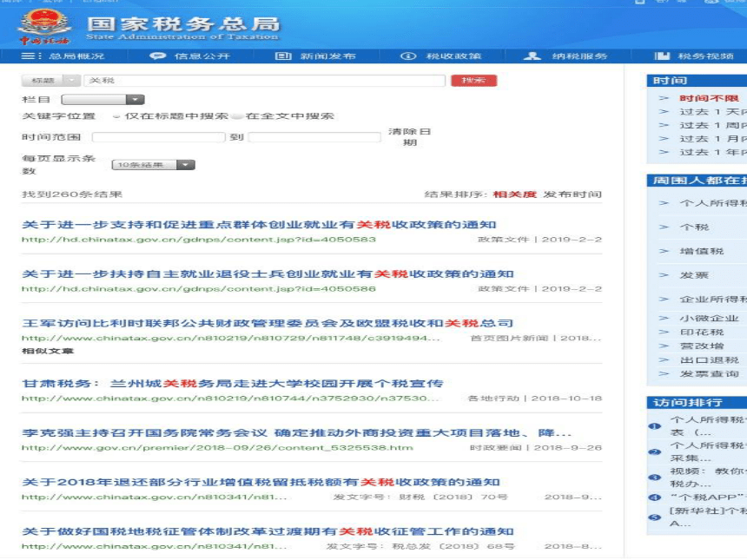
Task: Click the 各地行动 | 2018-10-18 label
Action: pos(535,399)
